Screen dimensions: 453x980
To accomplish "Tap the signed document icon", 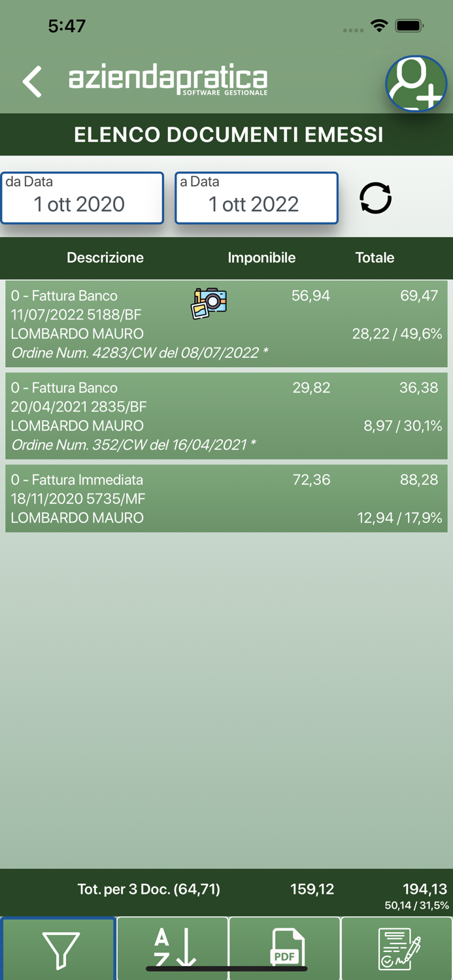I will pos(397,949).
